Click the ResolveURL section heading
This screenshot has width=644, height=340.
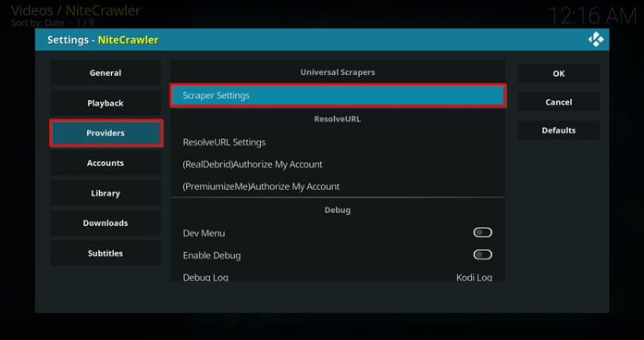pyautogui.click(x=337, y=120)
